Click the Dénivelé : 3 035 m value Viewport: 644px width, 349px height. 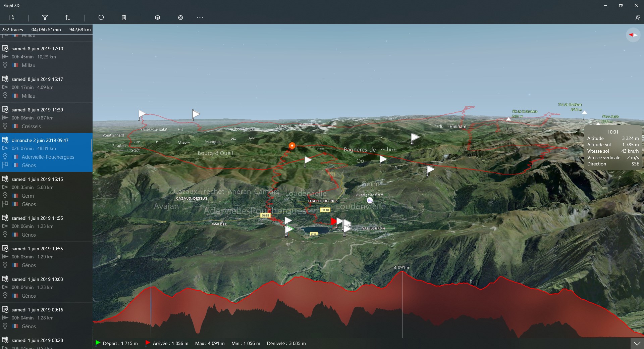[x=286, y=343]
